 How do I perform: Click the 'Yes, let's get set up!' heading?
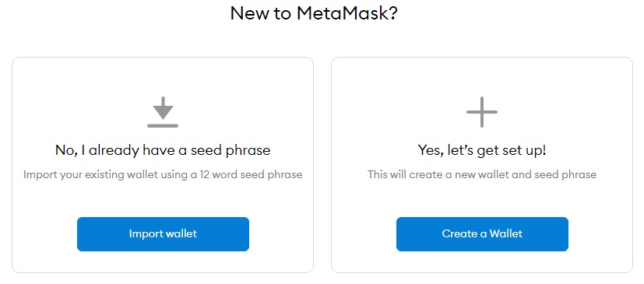pyautogui.click(x=482, y=150)
